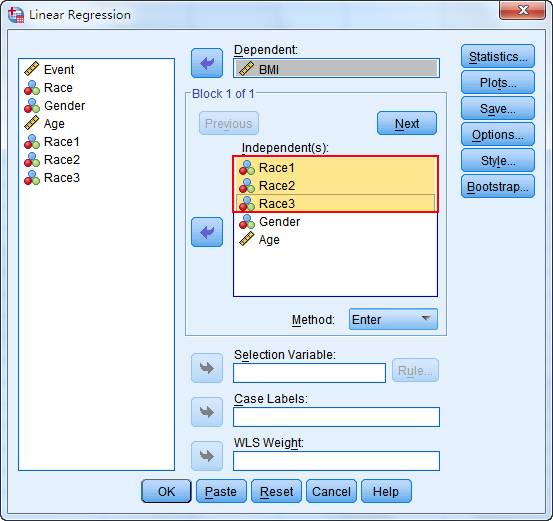Click the Linear Regression title bar icon
This screenshot has height=521, width=553.
tap(16, 14)
